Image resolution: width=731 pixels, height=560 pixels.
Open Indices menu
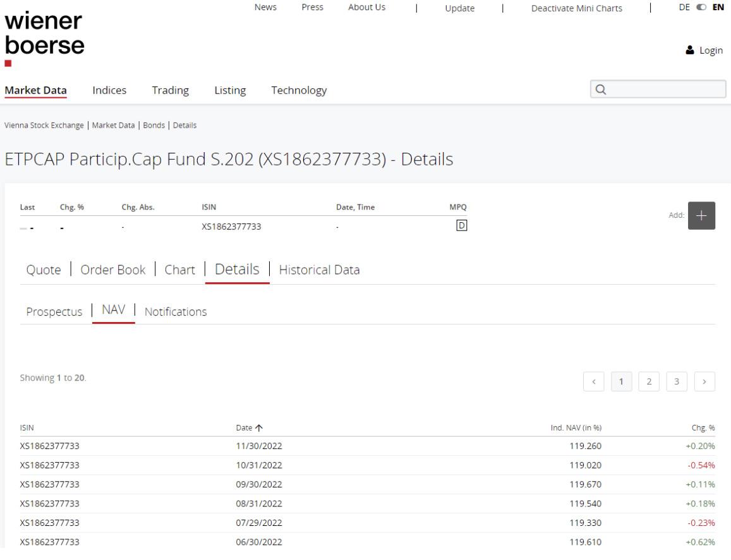(109, 90)
